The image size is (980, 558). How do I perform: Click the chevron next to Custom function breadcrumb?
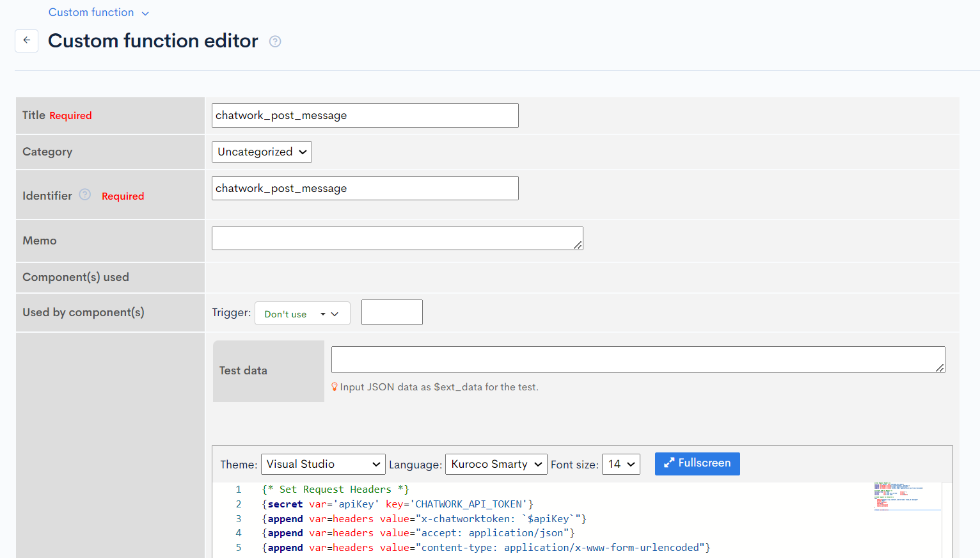tap(145, 12)
